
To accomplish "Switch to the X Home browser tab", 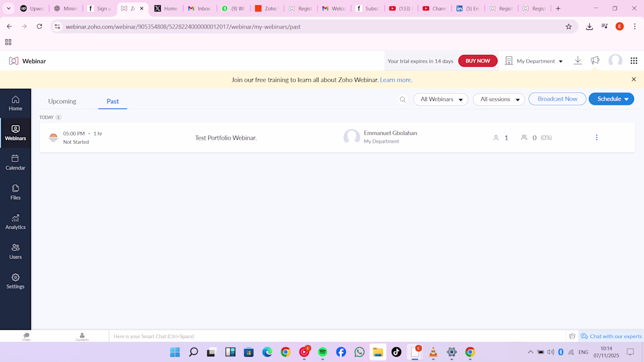I will tap(166, 8).
